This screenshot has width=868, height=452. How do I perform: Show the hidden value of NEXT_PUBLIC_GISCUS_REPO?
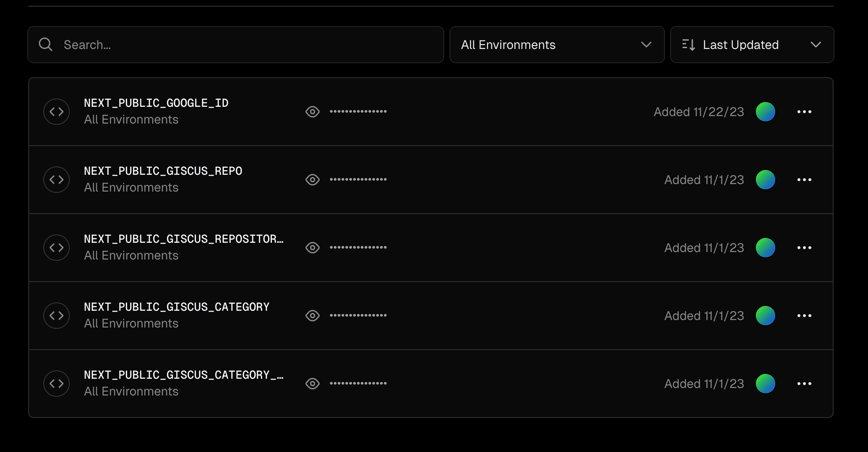click(313, 180)
